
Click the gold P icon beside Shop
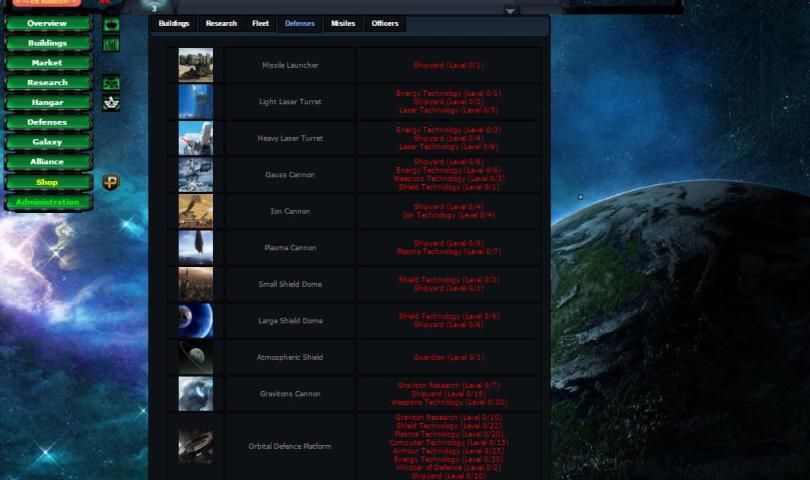click(111, 182)
